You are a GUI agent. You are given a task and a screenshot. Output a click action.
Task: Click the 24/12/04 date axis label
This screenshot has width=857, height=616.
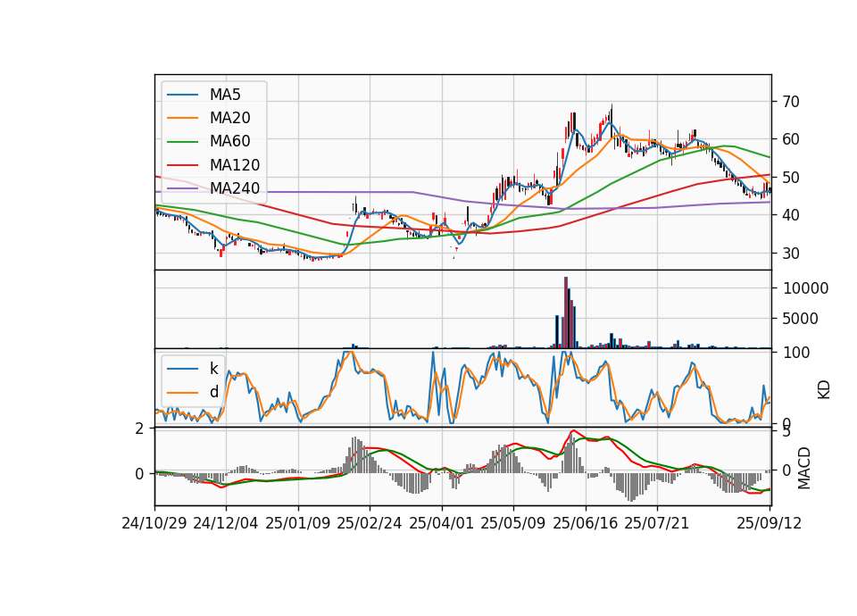point(226,523)
